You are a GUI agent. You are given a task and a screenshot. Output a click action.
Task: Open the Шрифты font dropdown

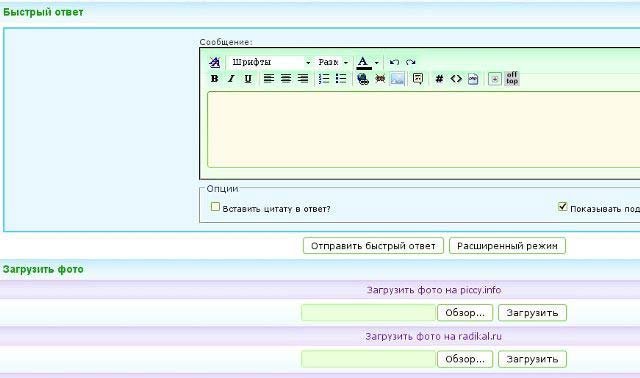[270, 62]
